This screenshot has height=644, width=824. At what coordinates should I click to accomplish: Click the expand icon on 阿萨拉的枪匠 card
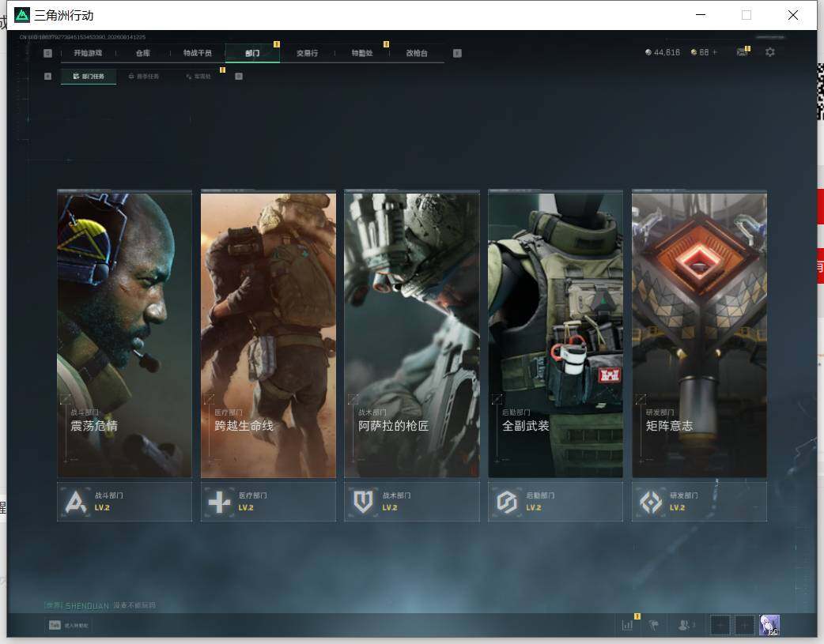pyautogui.click(x=353, y=399)
